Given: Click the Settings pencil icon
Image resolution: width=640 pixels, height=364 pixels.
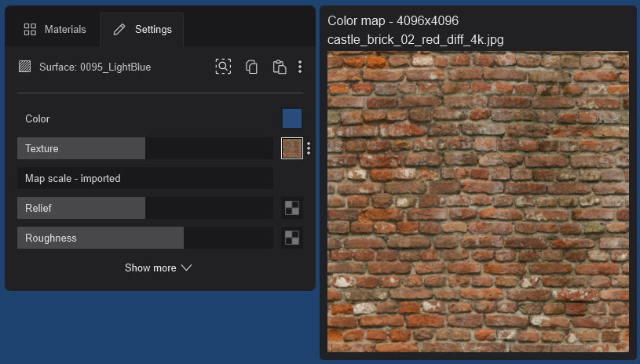Looking at the screenshot, I should coord(119,29).
